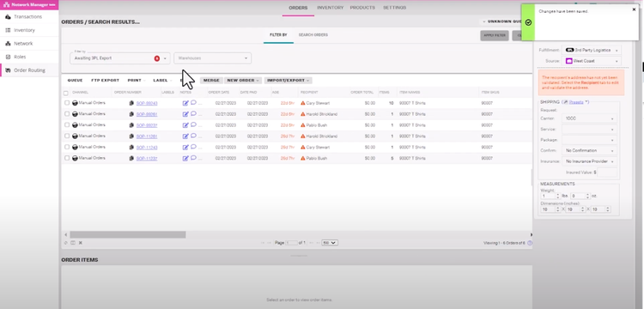Select the checkbox for order SOP-11261
The image size is (644, 309).
67,136
